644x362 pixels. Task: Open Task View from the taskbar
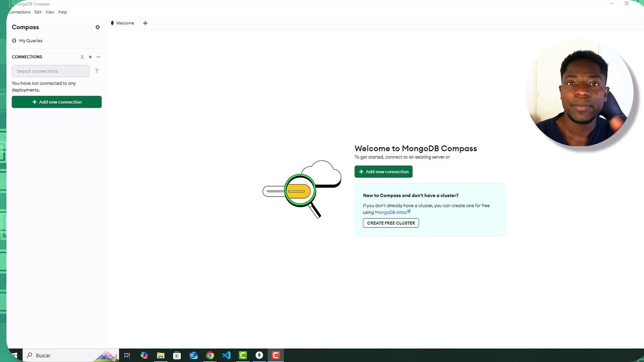[x=127, y=355]
